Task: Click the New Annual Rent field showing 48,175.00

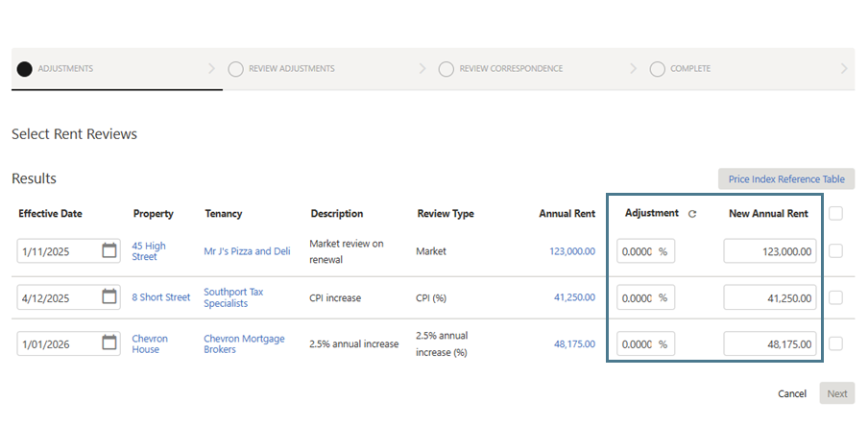Action: coord(770,343)
